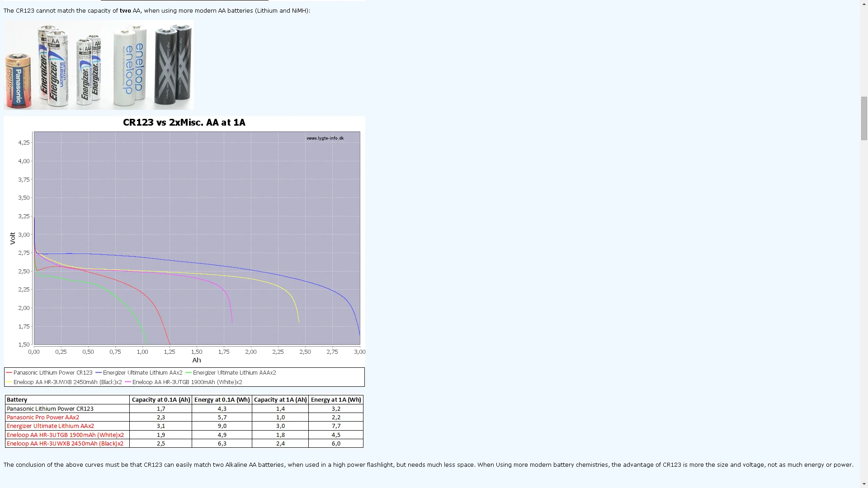Click 'Eneloop AA HR-3UTGB 1900mAh (White)x2' table row
Screen dimensions: 868x488
[184, 435]
